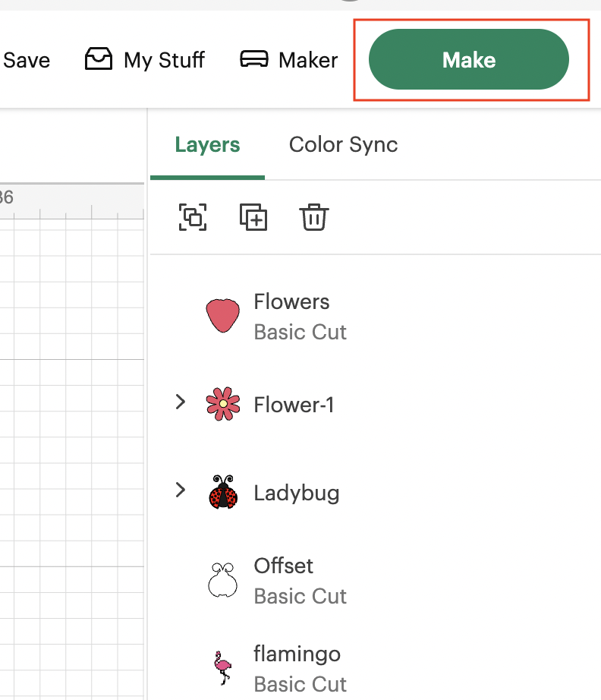This screenshot has height=700, width=601.
Task: Click Save in the header
Action: point(27,60)
